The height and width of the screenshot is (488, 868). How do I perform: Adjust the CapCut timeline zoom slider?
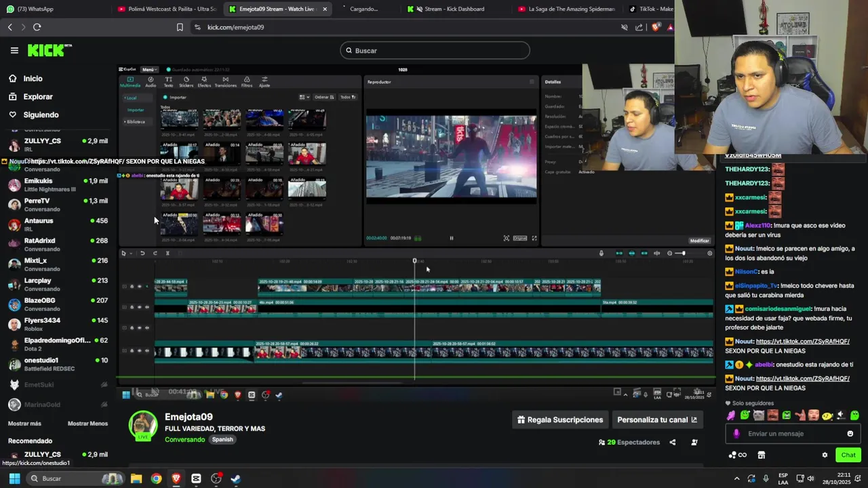(684, 253)
